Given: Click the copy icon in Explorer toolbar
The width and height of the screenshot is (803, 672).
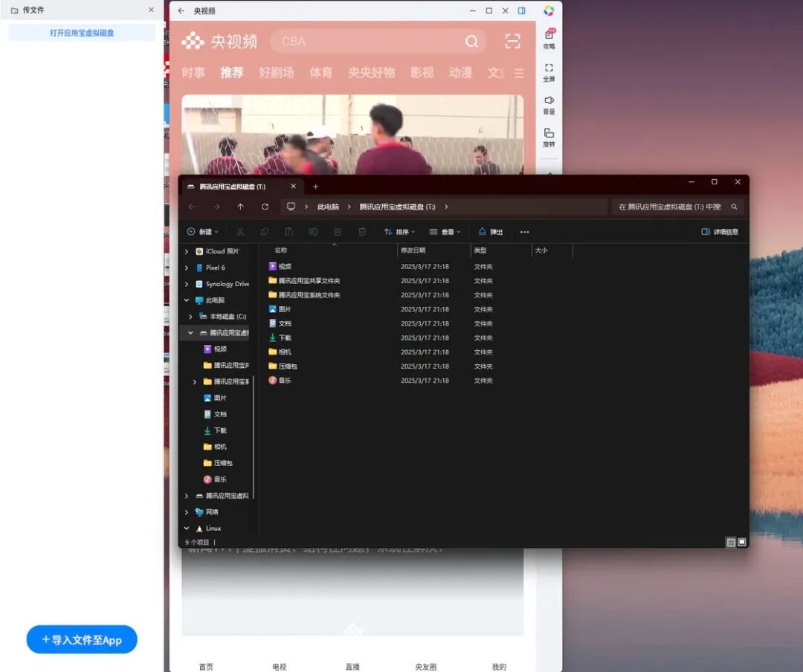Looking at the screenshot, I should (x=264, y=232).
